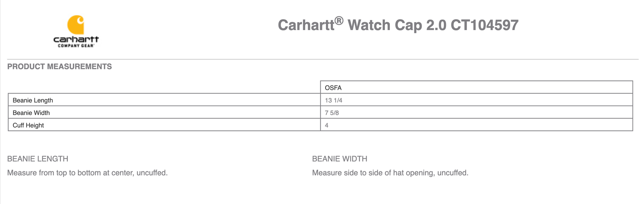Select the 13 1/4 measurement cell
Image resolution: width=644 pixels, height=204 pixels.
(334, 100)
